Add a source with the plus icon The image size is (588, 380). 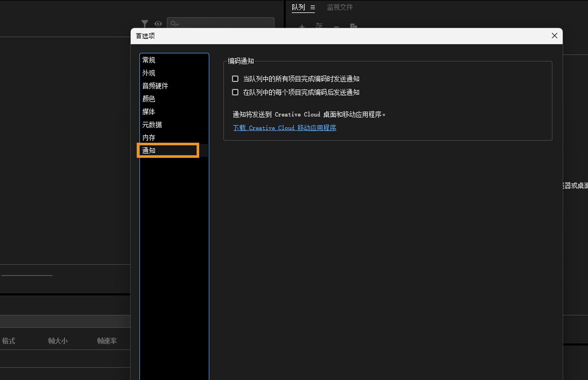[x=301, y=28]
